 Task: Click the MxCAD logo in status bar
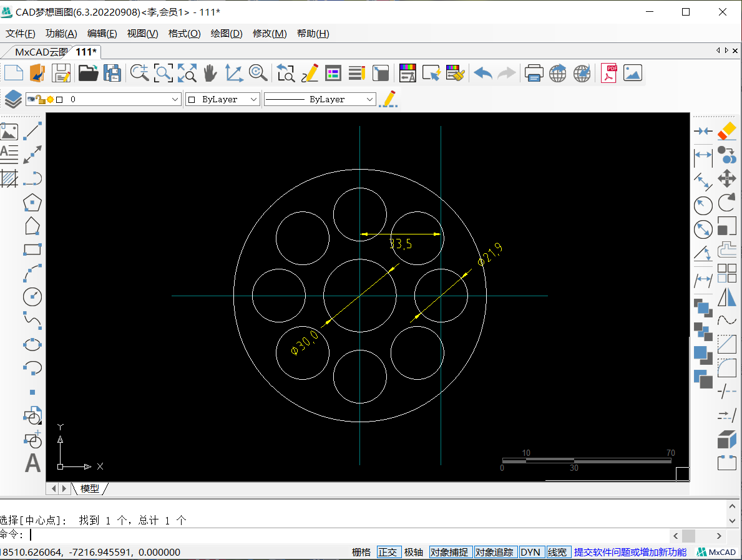pyautogui.click(x=716, y=552)
